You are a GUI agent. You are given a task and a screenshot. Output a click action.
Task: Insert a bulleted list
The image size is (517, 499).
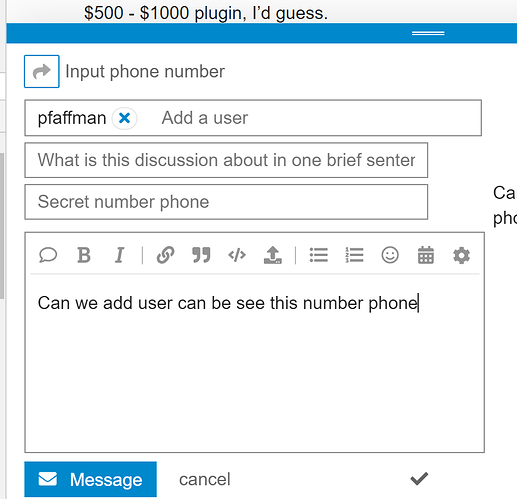tap(319, 255)
